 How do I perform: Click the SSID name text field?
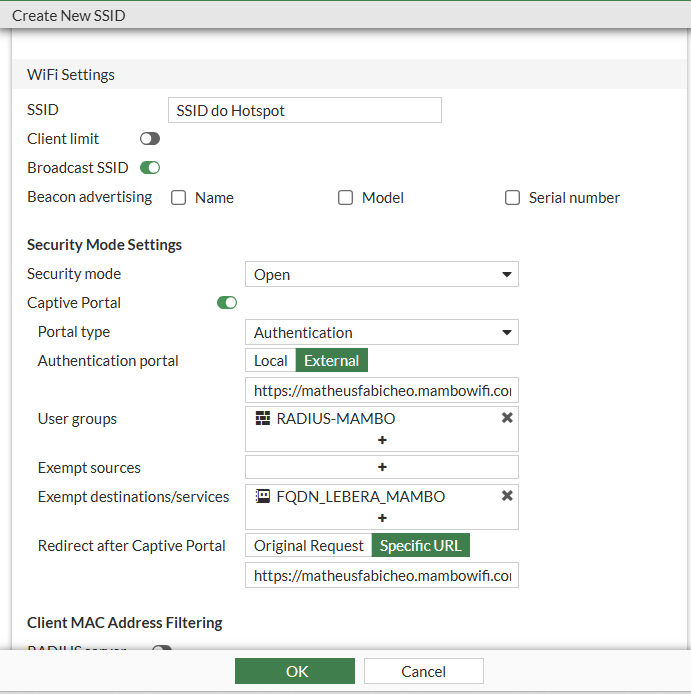304,110
